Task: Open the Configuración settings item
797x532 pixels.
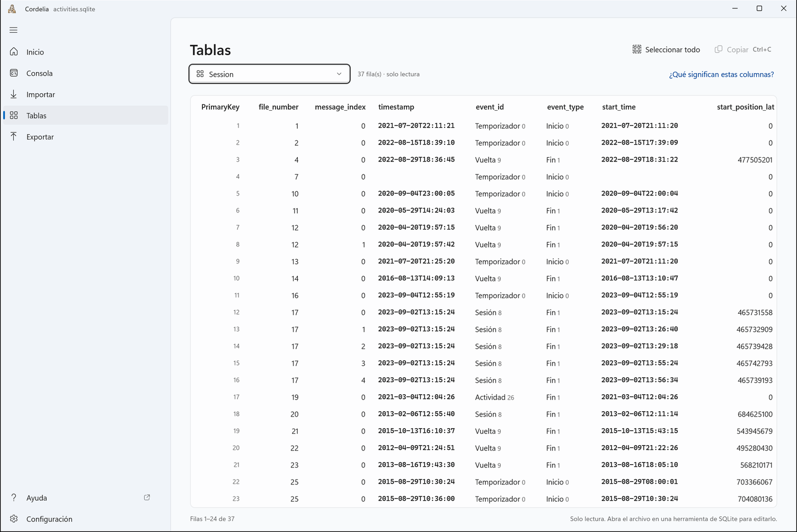Action: pos(86,519)
